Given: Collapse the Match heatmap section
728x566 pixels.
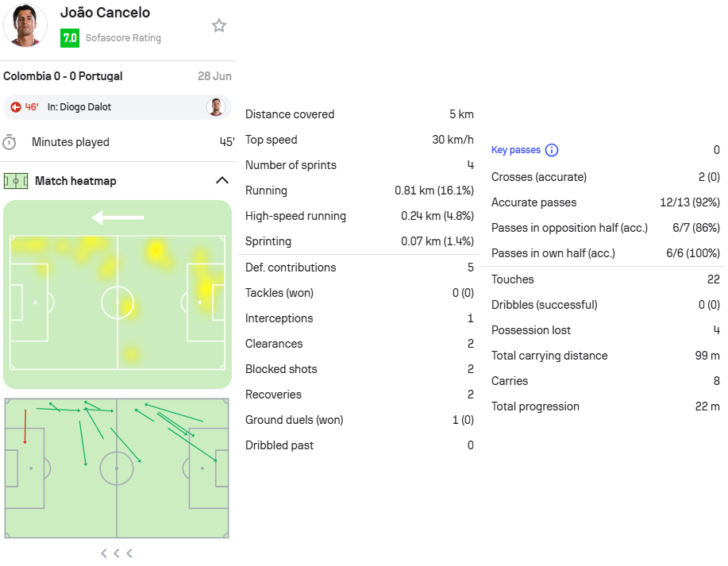Looking at the screenshot, I should coord(222,180).
